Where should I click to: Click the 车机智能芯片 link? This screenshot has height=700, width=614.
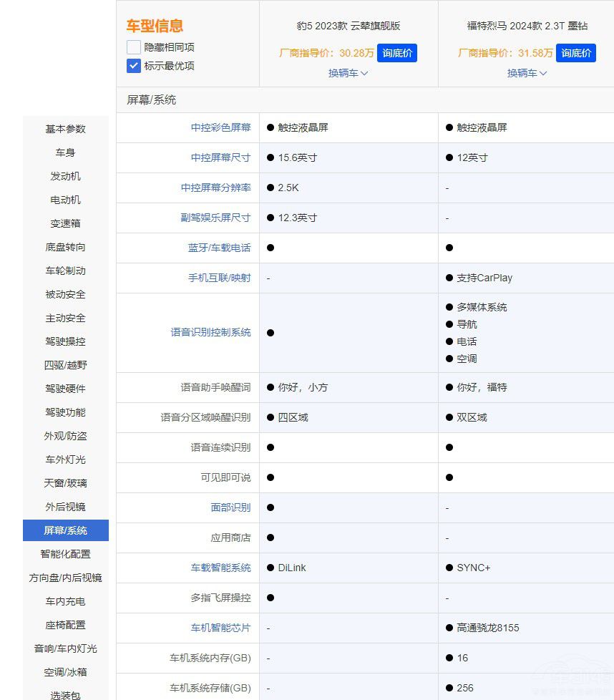pyautogui.click(x=220, y=628)
